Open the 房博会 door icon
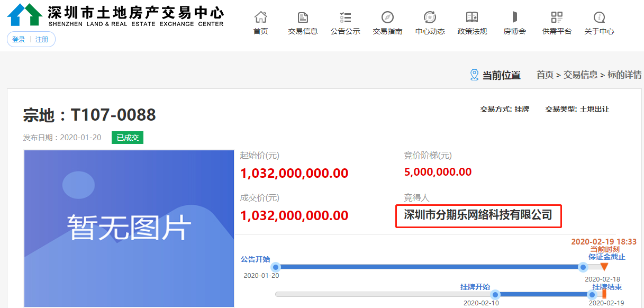 (x=514, y=17)
